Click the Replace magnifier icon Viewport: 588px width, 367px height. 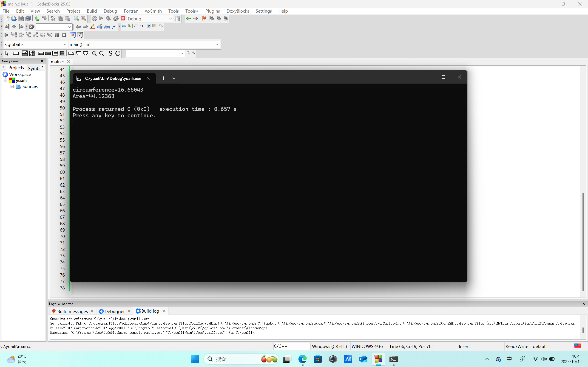[x=84, y=19]
